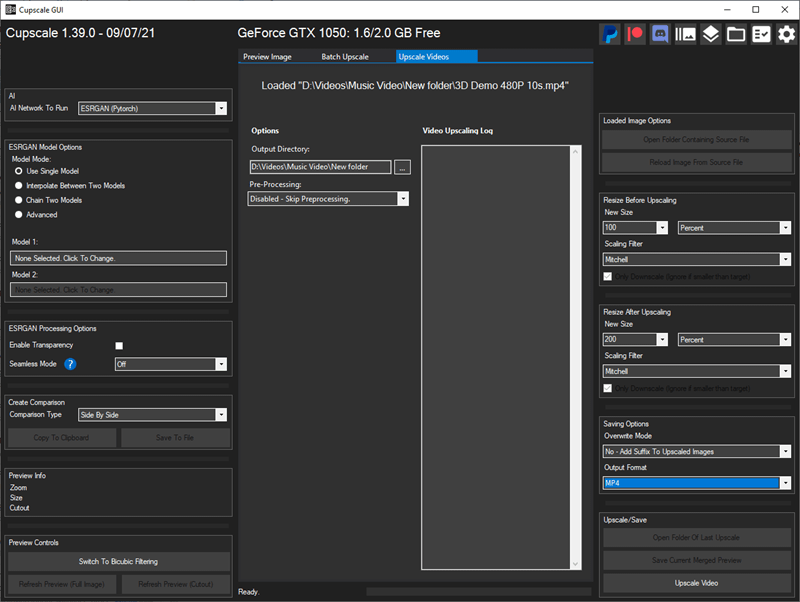This screenshot has width=800, height=602.
Task: Click Switch To Bicubic Filtering button
Action: 118,561
